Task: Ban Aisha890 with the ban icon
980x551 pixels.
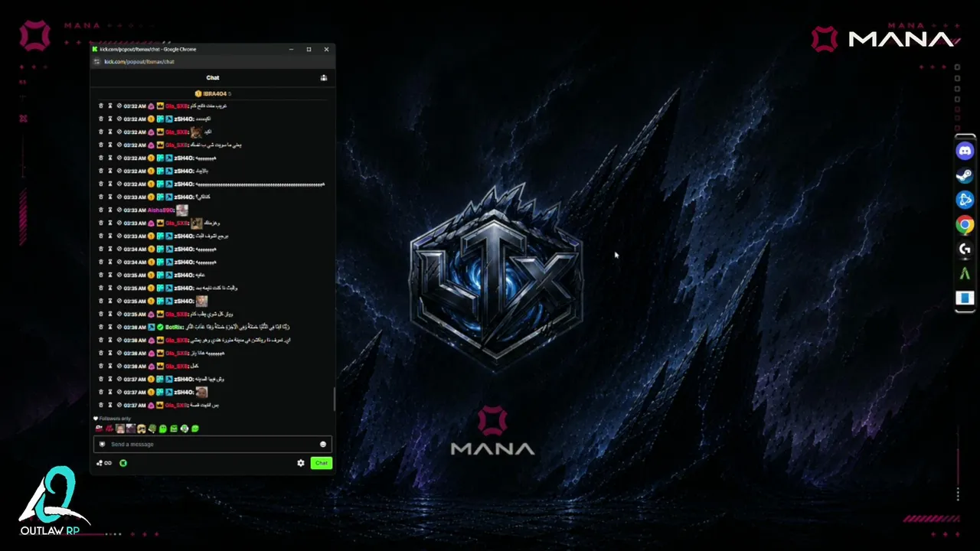Action: point(119,210)
